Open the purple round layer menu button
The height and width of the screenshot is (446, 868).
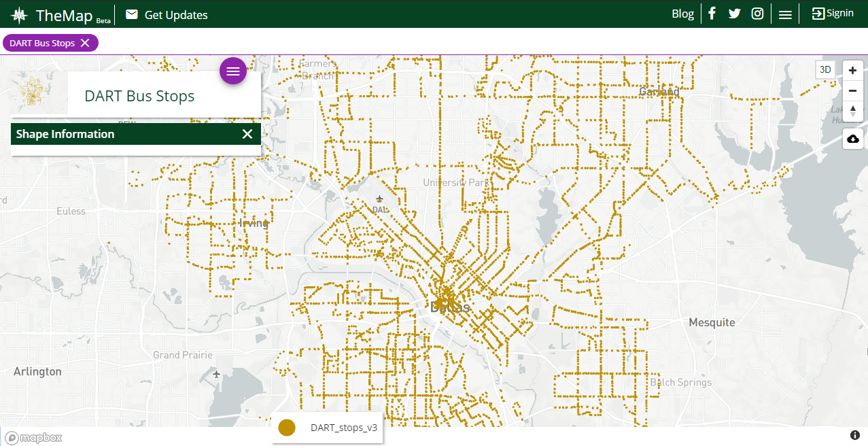click(x=233, y=71)
